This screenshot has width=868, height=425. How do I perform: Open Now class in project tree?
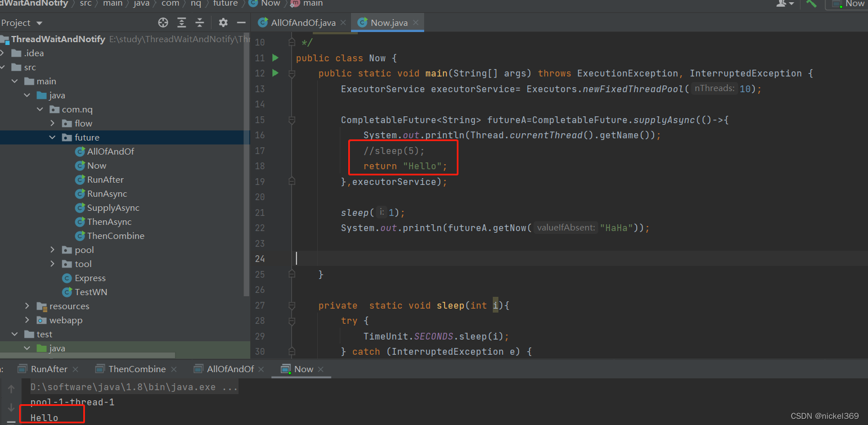click(97, 166)
